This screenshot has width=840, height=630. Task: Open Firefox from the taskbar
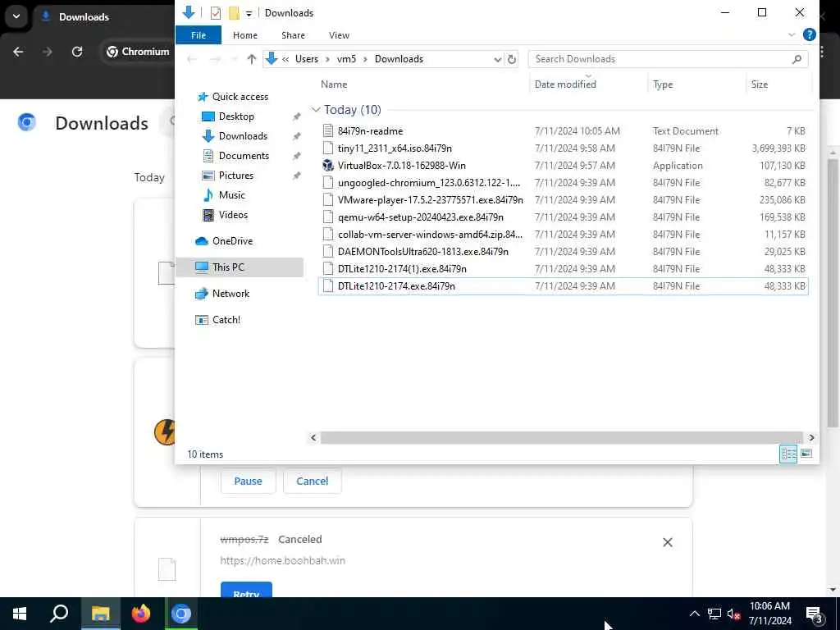(141, 614)
